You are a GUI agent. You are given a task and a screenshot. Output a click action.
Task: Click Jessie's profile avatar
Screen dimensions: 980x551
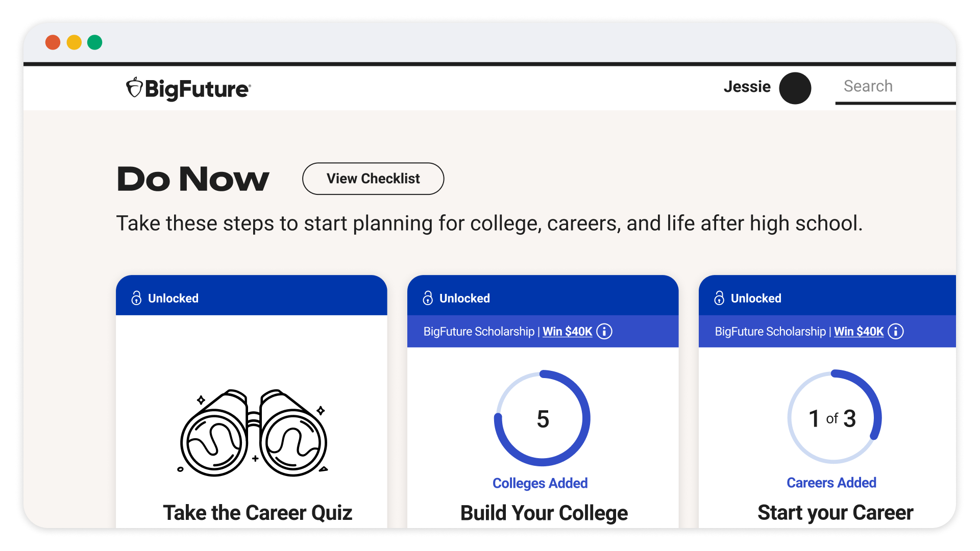tap(796, 88)
